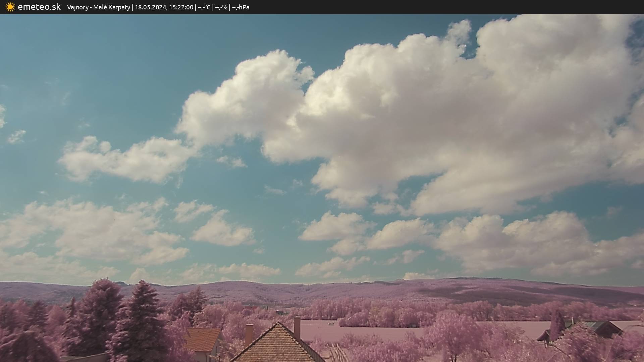Click the 15:22:00 timestamp
This screenshot has width=644, height=362.
point(181,7)
